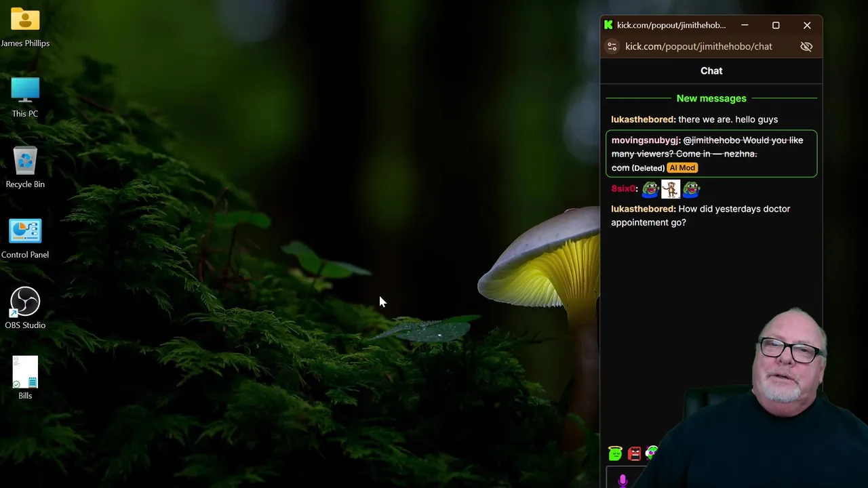Click the kick.com/popout/jimithehobo/chat address bar

pos(698,46)
